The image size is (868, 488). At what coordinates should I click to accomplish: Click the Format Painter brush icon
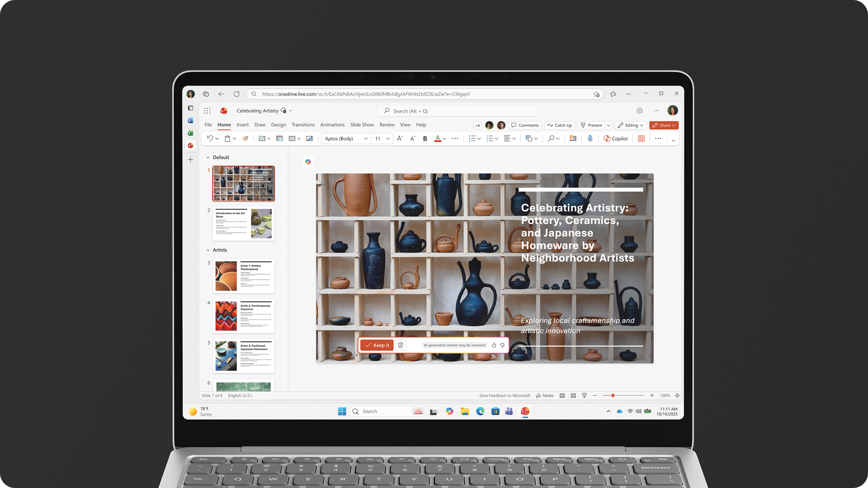(245, 139)
